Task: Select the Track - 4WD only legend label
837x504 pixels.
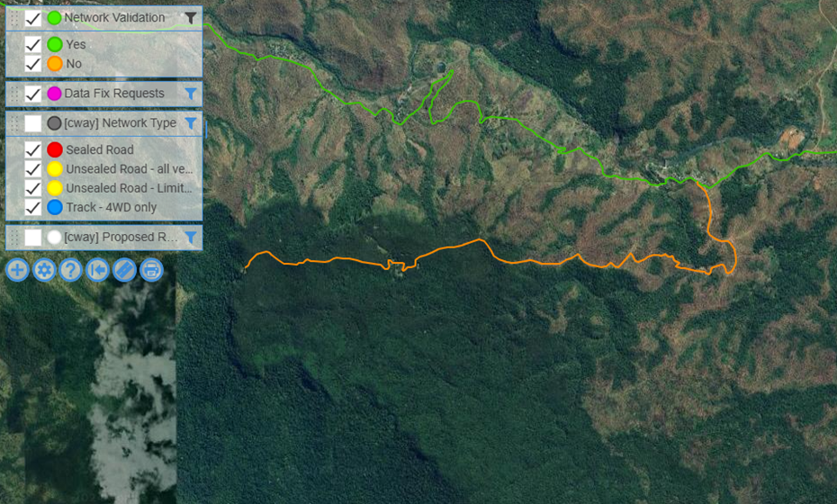Action: pyautogui.click(x=111, y=207)
